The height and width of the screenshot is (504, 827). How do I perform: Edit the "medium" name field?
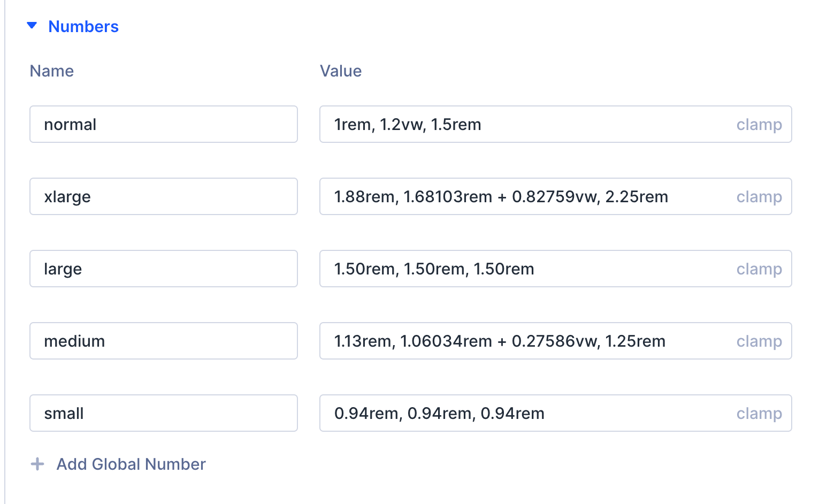tap(163, 341)
